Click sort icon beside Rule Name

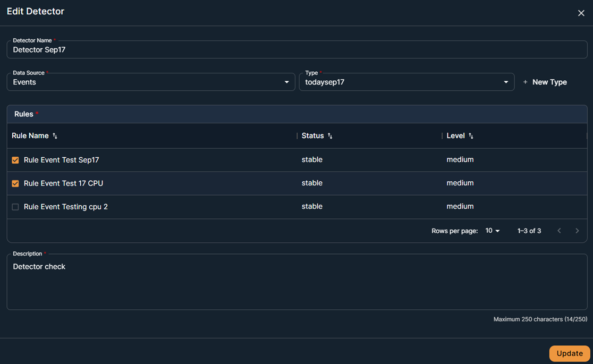click(x=55, y=136)
